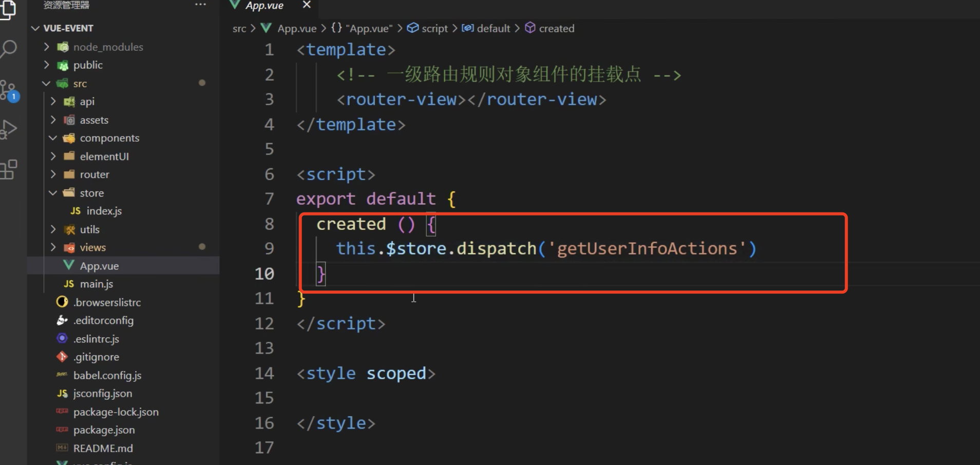Click the git icon beside .gitignore
Screen dimensions: 980x465
(62, 357)
